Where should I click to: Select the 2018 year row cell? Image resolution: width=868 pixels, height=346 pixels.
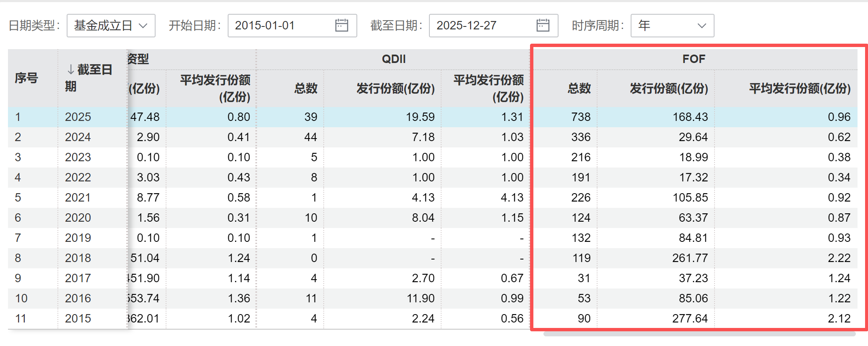(78, 258)
